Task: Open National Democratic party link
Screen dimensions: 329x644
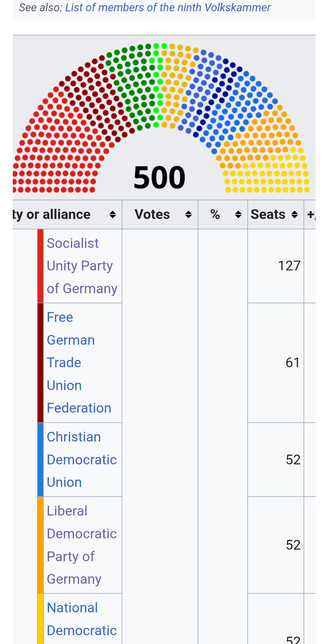Action: pyautogui.click(x=81, y=619)
